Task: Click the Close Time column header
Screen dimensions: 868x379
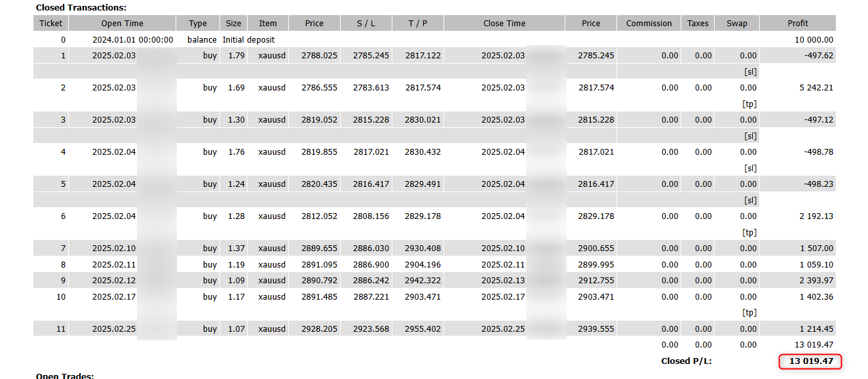Action: coord(504,23)
